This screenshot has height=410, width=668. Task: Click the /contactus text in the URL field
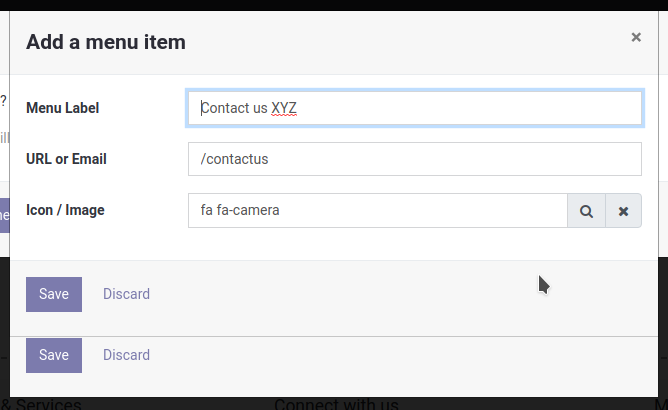[235, 159]
